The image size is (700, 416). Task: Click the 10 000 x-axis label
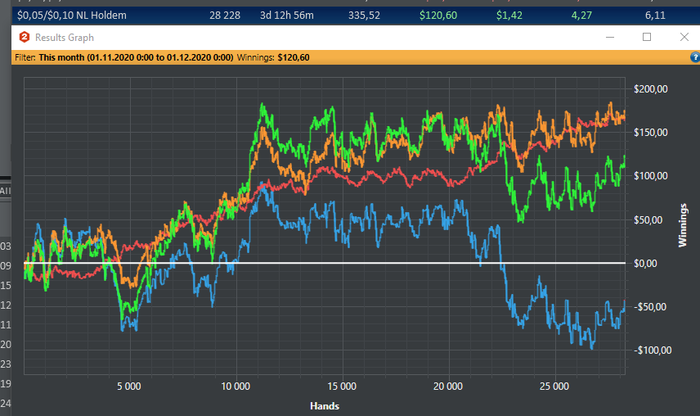[236, 387]
